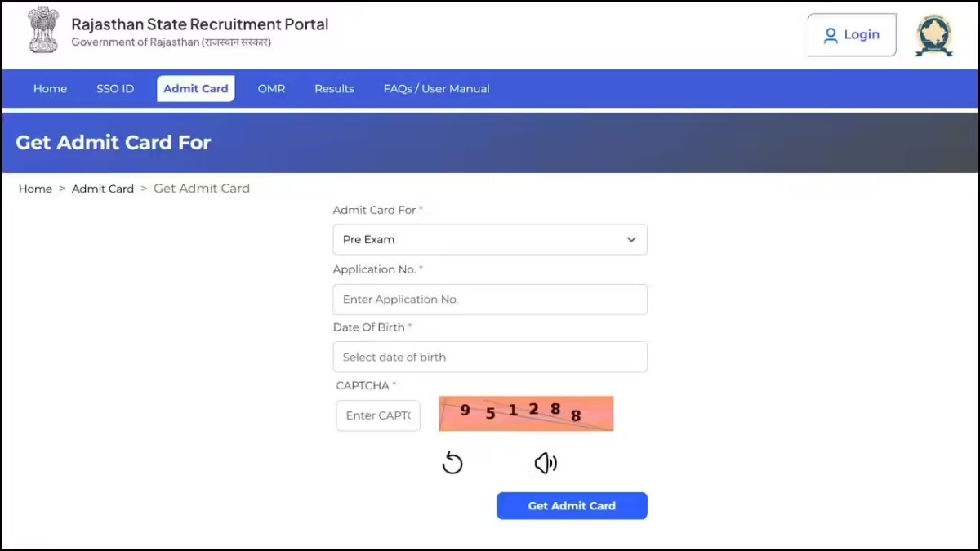
Task: Open the SSO ID section
Action: point(114,88)
